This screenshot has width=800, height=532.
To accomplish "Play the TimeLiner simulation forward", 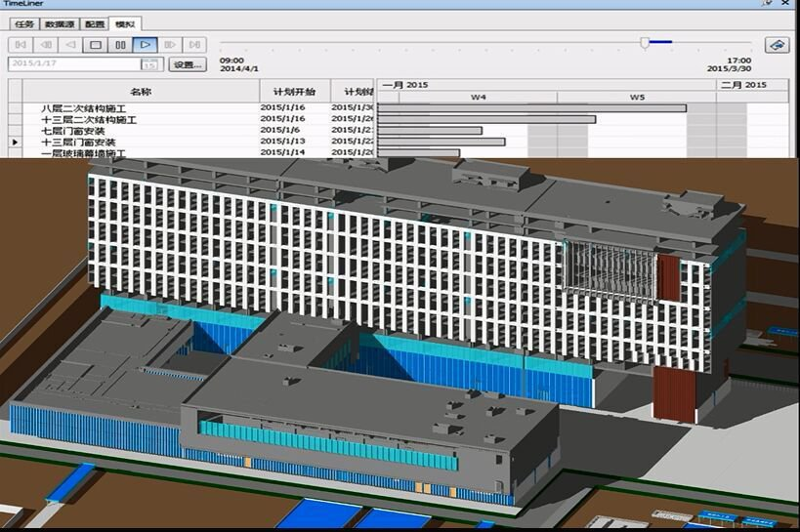I will [145, 45].
